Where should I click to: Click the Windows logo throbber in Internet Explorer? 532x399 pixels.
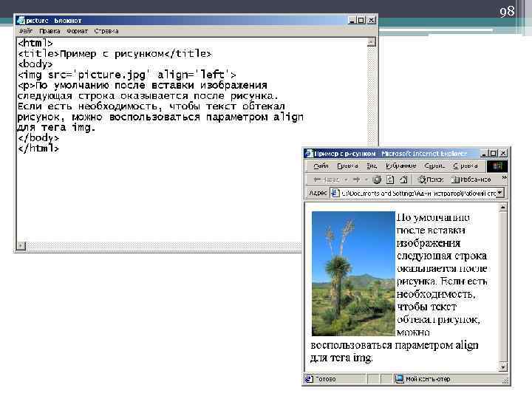pos(497,166)
